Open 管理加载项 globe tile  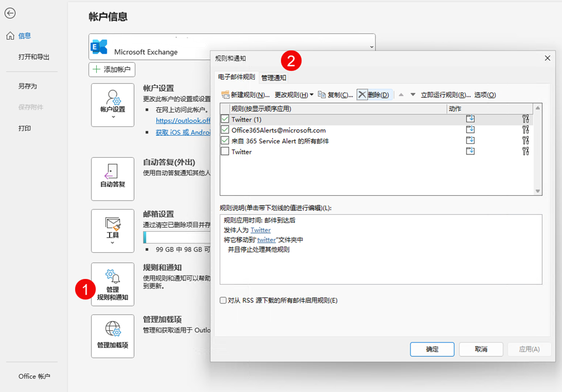coord(113,336)
